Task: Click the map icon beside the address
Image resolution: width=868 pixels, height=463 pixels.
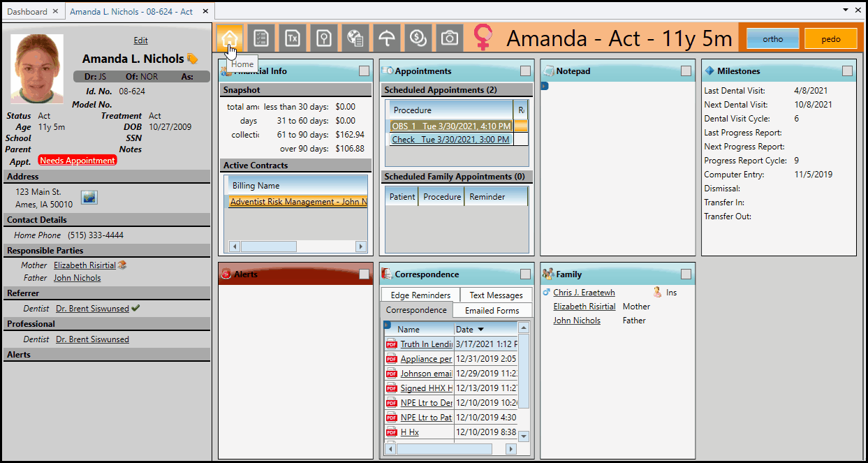Action: pos(89,198)
